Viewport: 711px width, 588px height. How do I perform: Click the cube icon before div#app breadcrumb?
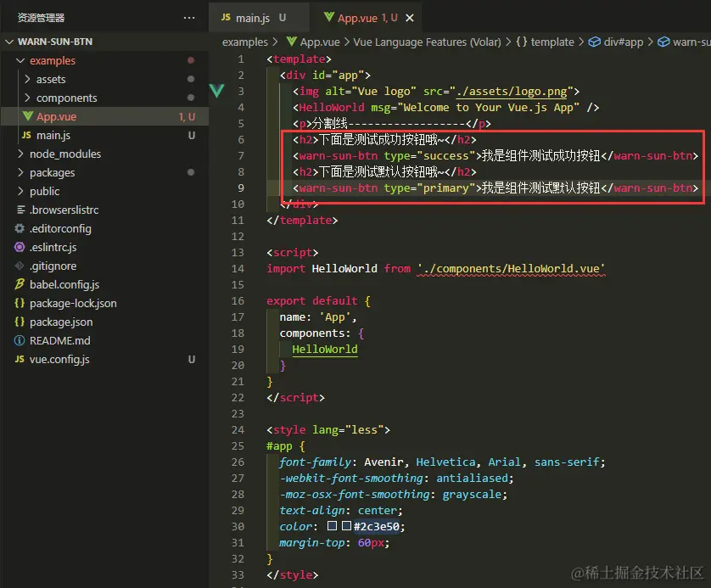pyautogui.click(x=594, y=42)
